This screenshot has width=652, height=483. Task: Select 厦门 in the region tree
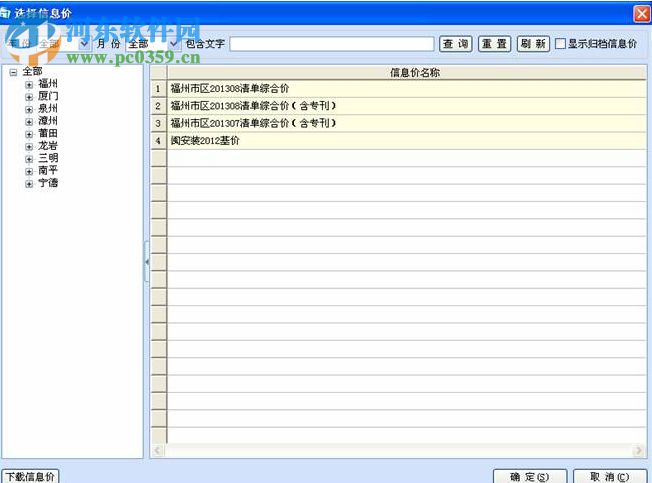click(48, 96)
